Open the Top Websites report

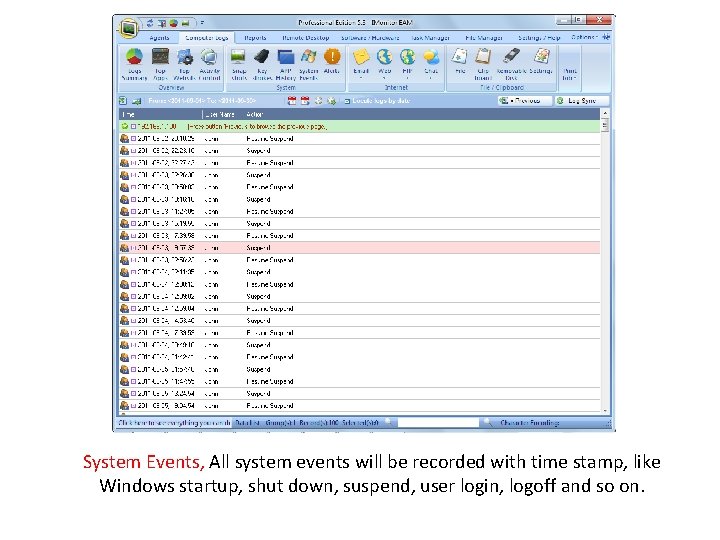[x=185, y=64]
